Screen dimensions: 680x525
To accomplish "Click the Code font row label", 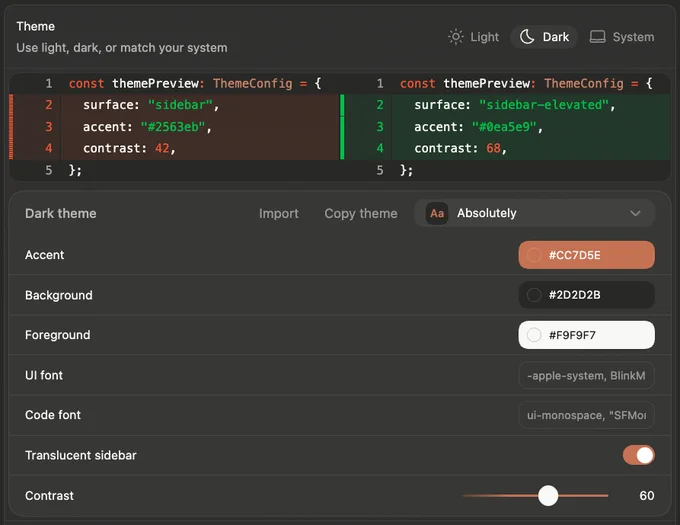I will coord(53,415).
